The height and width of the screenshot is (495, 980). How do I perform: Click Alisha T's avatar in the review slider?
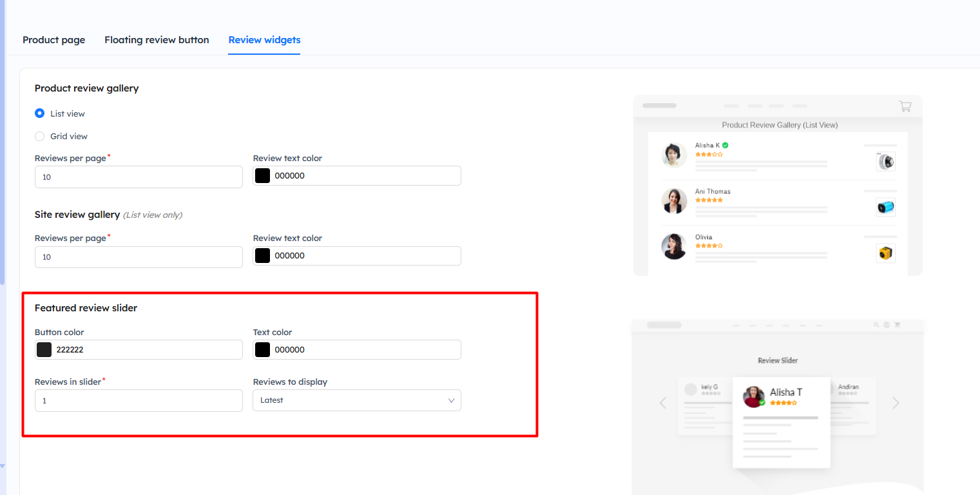[x=753, y=396]
